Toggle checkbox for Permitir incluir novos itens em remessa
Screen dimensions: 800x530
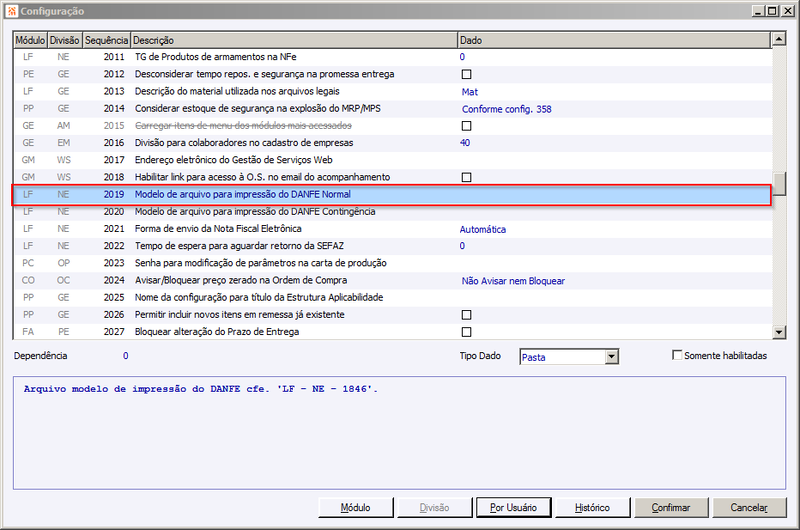click(x=466, y=315)
